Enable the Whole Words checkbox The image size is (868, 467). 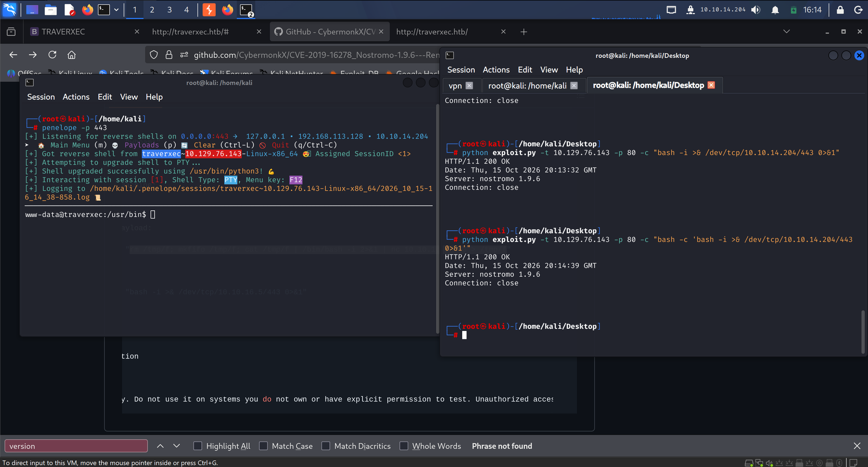click(404, 446)
